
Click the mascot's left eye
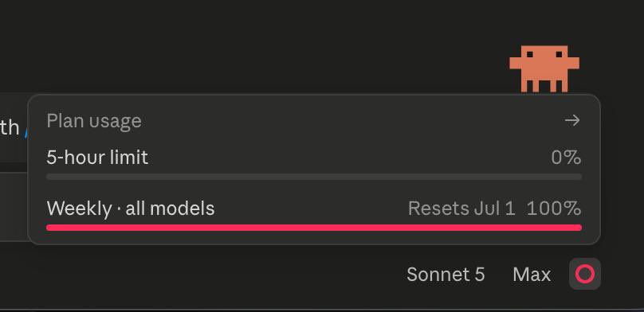pyautogui.click(x=530, y=54)
